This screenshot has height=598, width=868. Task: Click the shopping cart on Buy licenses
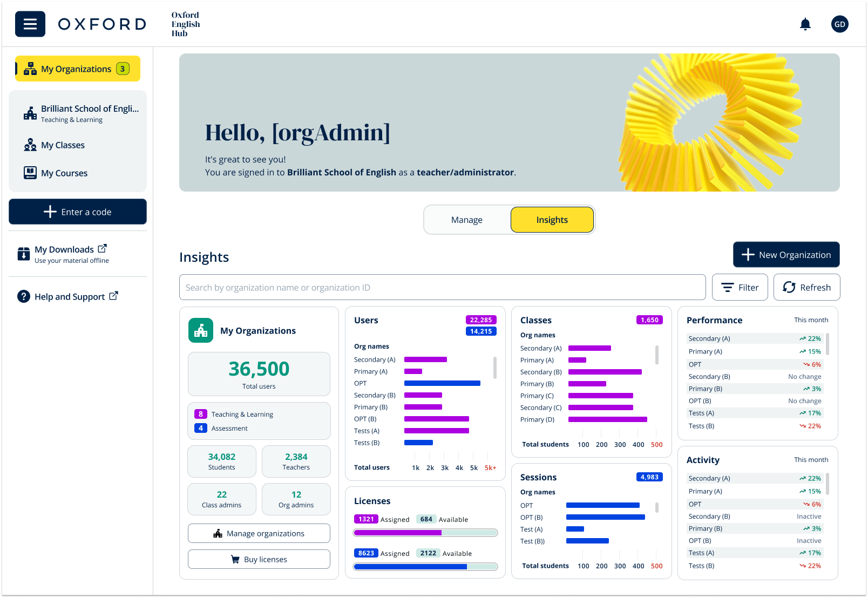(x=236, y=559)
